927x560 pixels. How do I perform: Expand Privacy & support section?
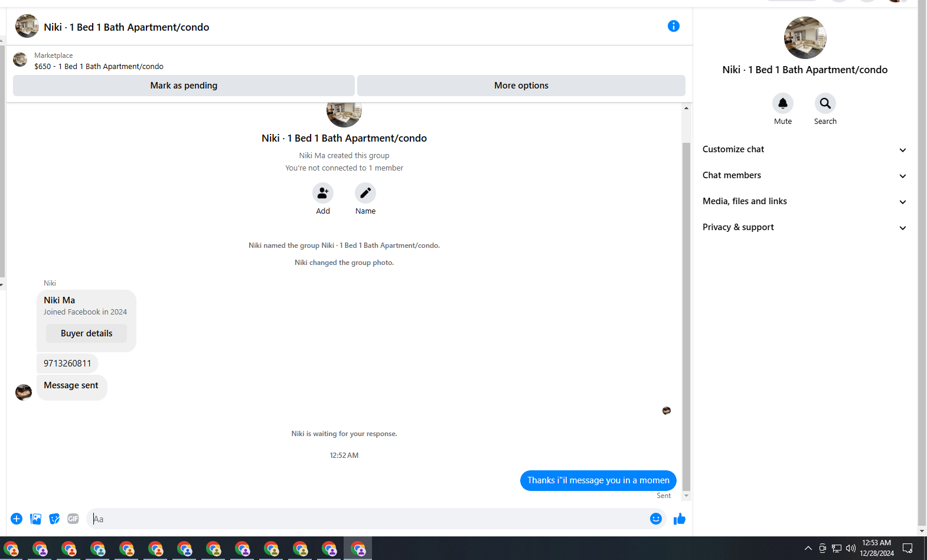click(805, 227)
